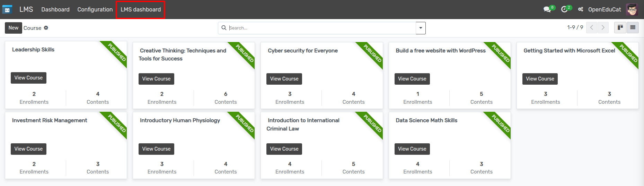View the Leadership Skills course
The image size is (644, 186).
tap(28, 78)
